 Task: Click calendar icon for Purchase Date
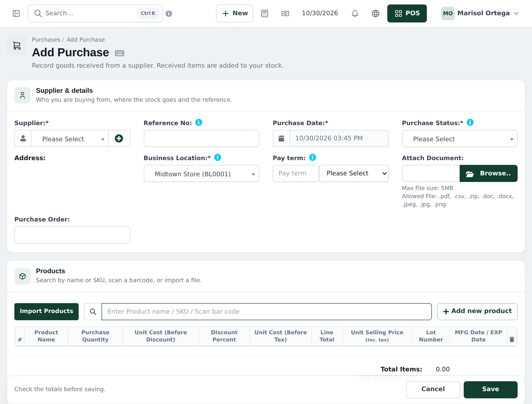point(281,138)
